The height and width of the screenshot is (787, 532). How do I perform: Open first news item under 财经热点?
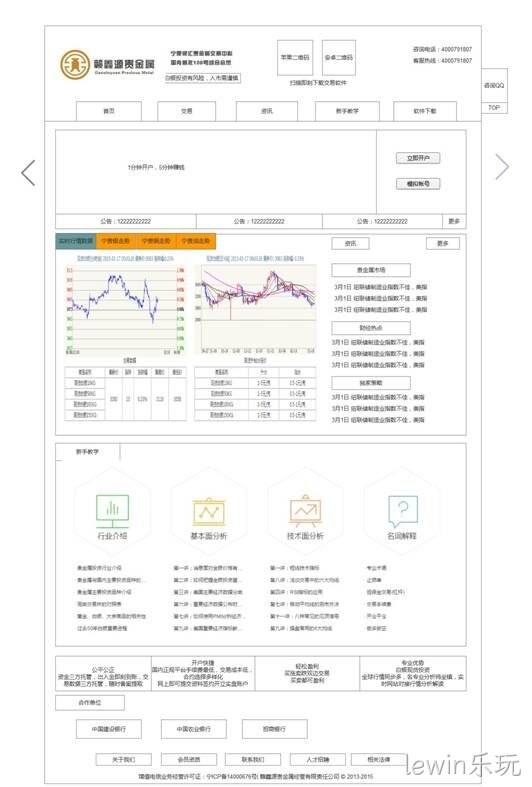pos(378,342)
